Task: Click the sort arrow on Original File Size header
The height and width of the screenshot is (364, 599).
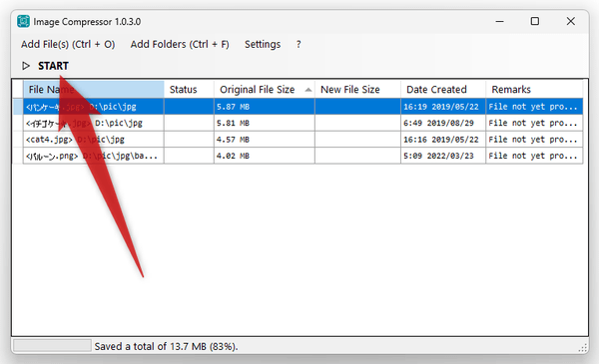Action: coord(308,90)
